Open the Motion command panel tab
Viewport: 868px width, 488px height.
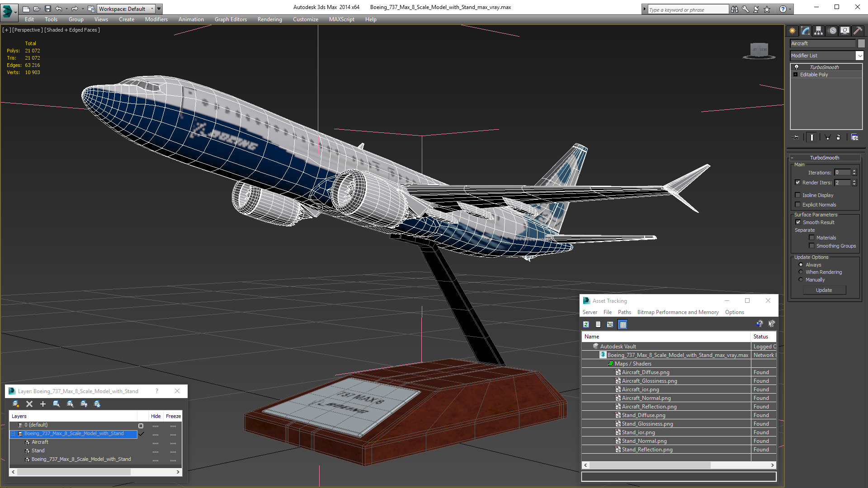[832, 31]
